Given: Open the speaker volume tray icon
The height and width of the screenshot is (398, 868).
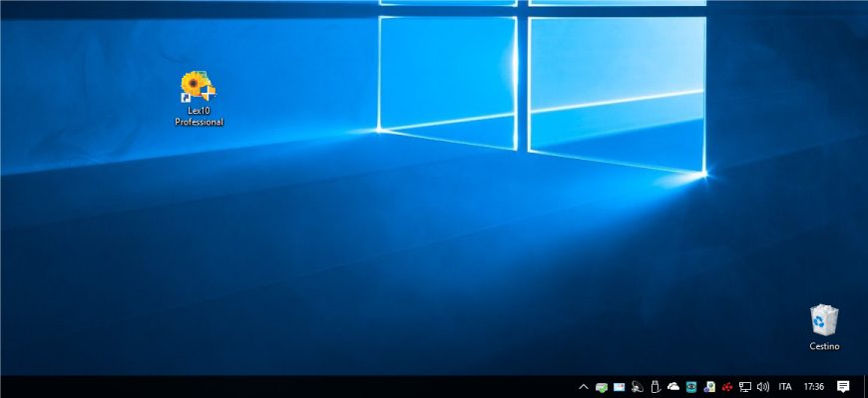Looking at the screenshot, I should [763, 387].
